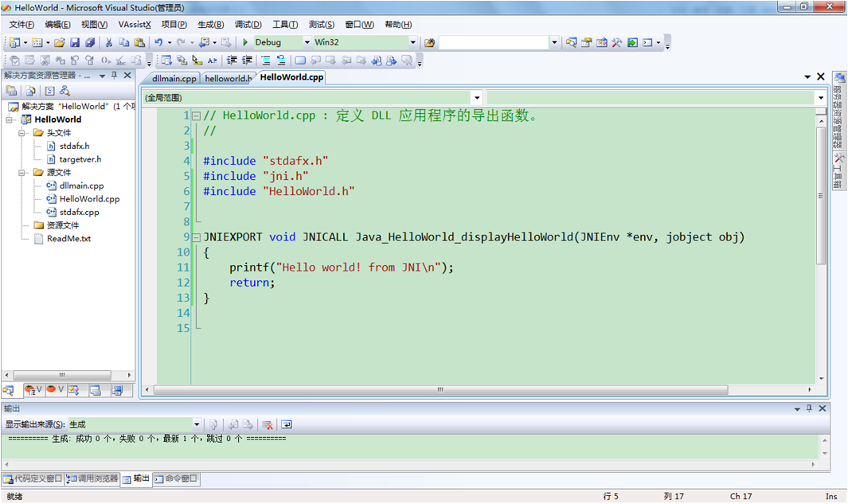Click the Save file icon
848x504 pixels.
pos(75,42)
